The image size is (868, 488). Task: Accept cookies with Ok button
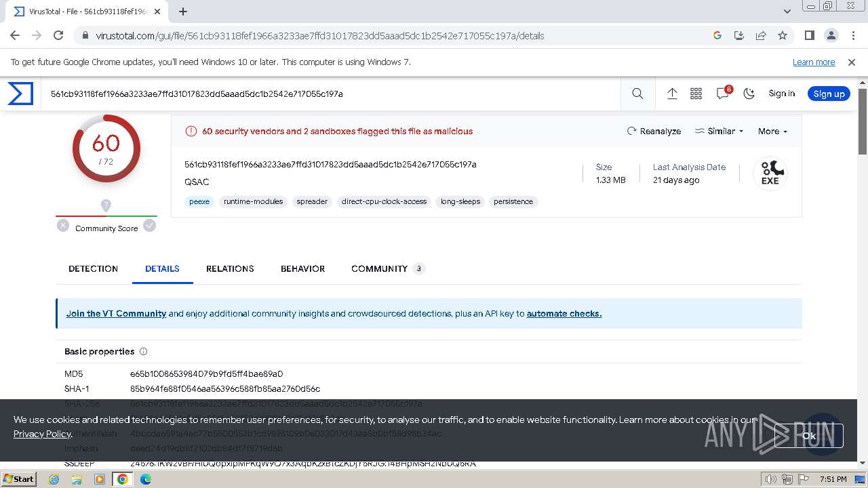pos(808,436)
